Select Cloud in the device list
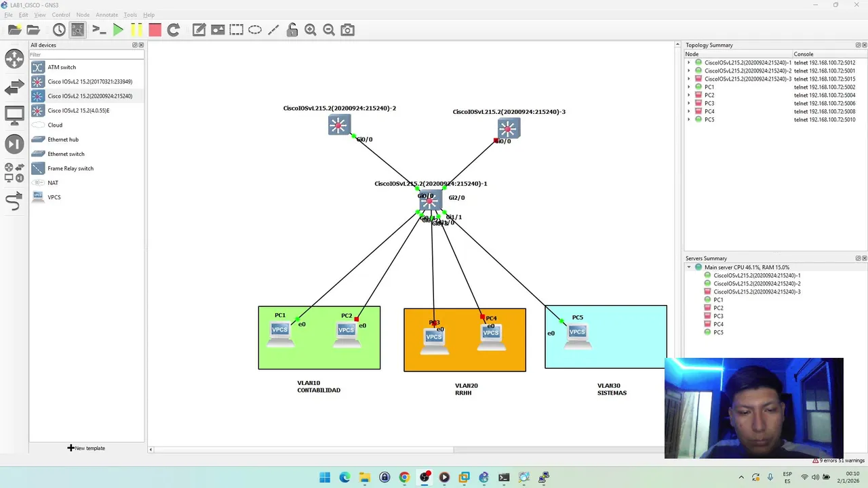 [x=86, y=125]
